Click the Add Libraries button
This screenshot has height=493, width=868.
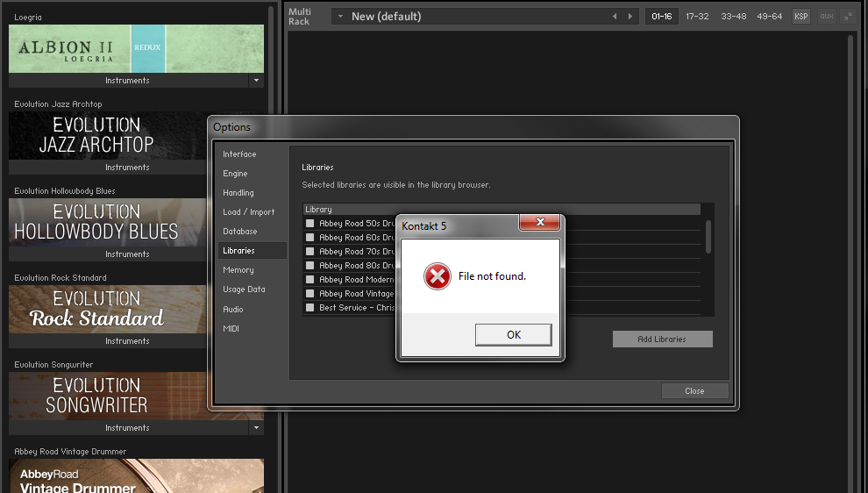point(662,339)
